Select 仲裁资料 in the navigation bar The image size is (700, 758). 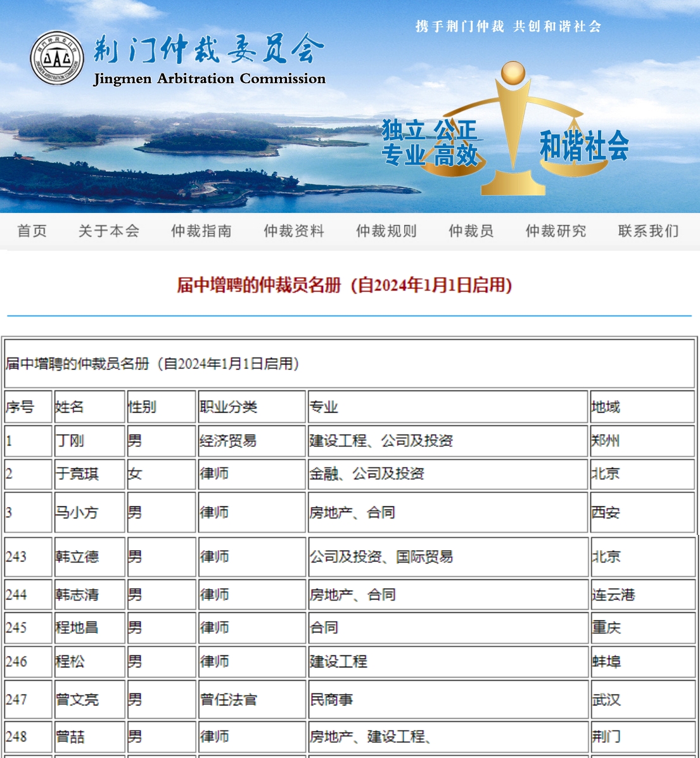[294, 231]
